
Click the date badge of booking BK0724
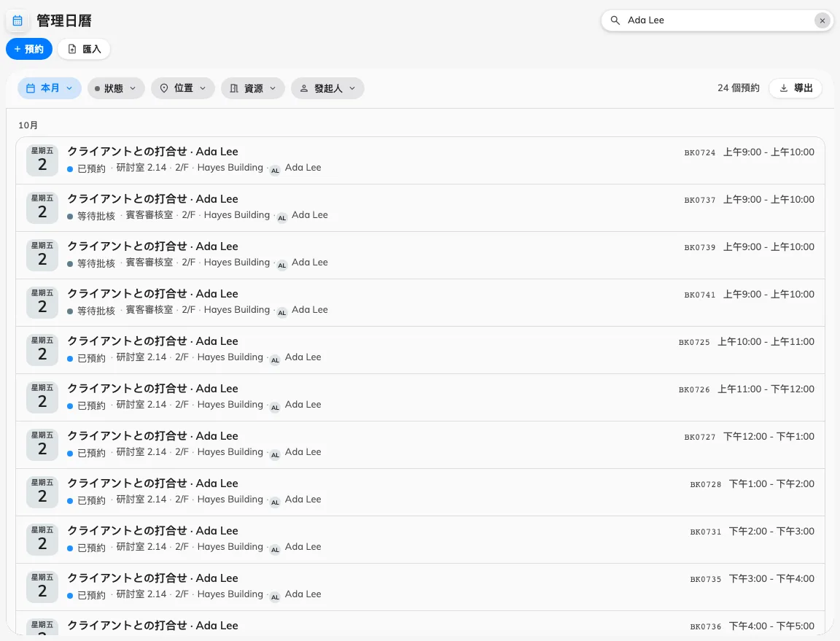click(42, 160)
